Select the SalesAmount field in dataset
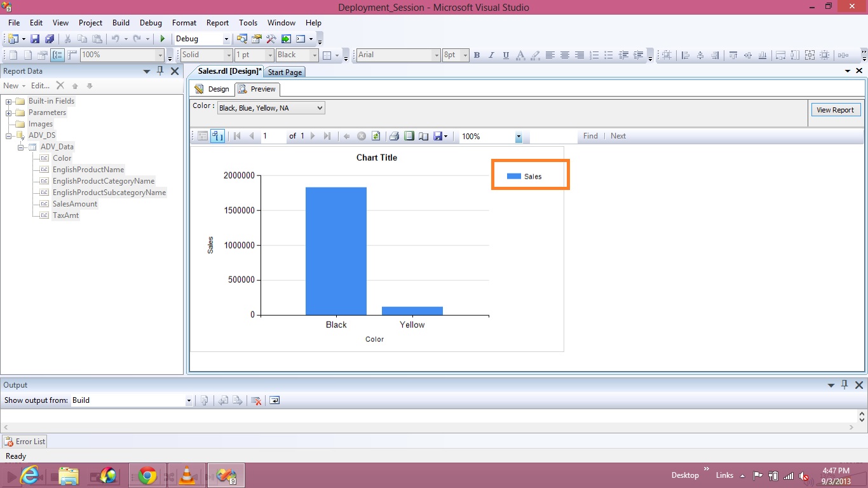Screen dimensions: 868x488 point(75,204)
